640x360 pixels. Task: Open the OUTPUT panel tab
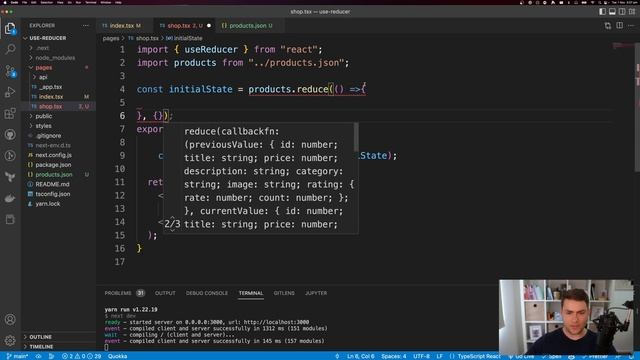[x=165, y=293]
